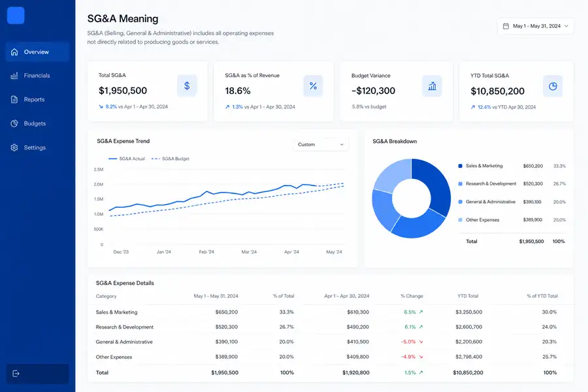Open the Overview menu item
The height and width of the screenshot is (392, 588).
37,52
